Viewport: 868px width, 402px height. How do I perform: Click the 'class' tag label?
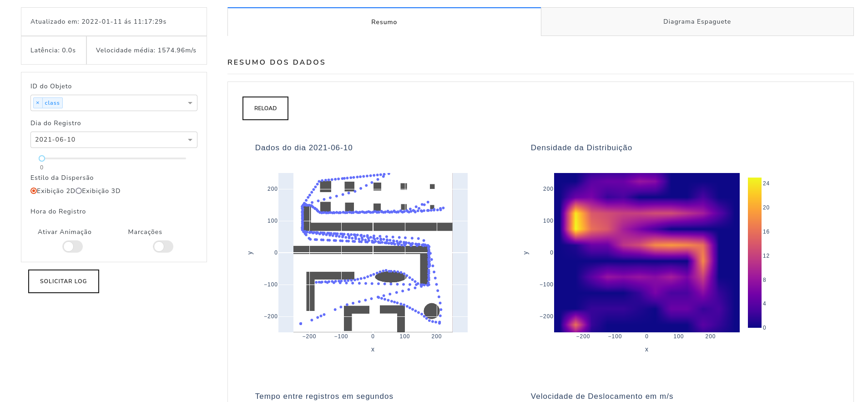pyautogui.click(x=52, y=103)
